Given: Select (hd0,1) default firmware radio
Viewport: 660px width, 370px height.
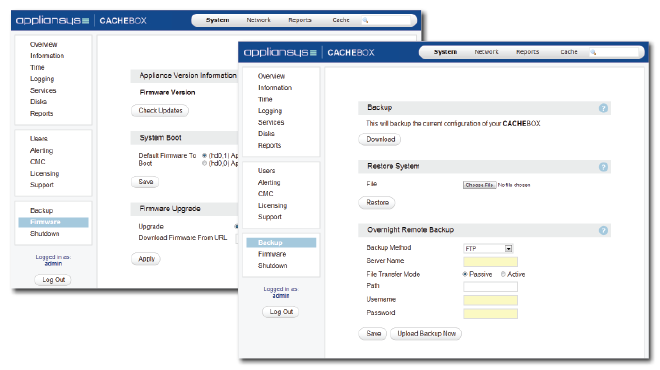Looking at the screenshot, I should pos(205,156).
